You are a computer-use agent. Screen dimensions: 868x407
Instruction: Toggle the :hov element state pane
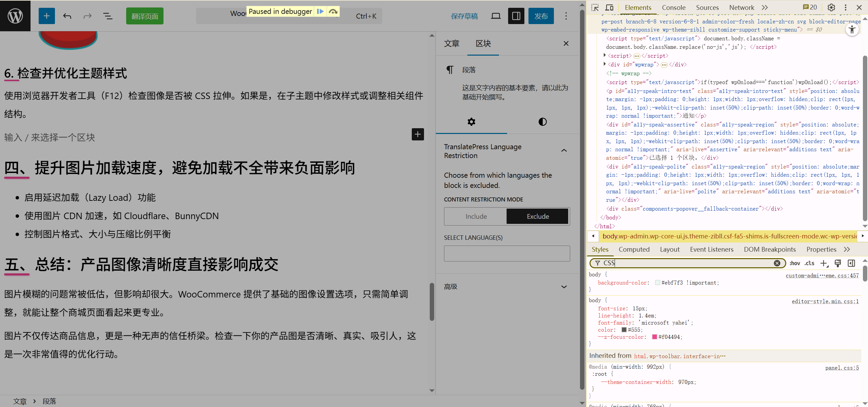tap(795, 263)
